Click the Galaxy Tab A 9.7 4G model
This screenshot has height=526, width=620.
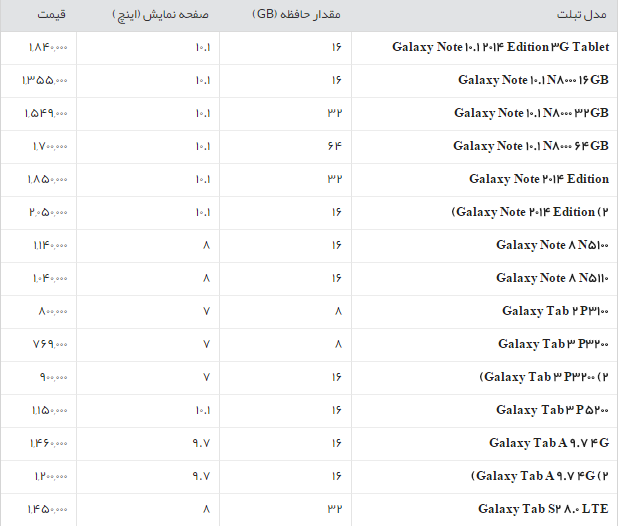549,443
